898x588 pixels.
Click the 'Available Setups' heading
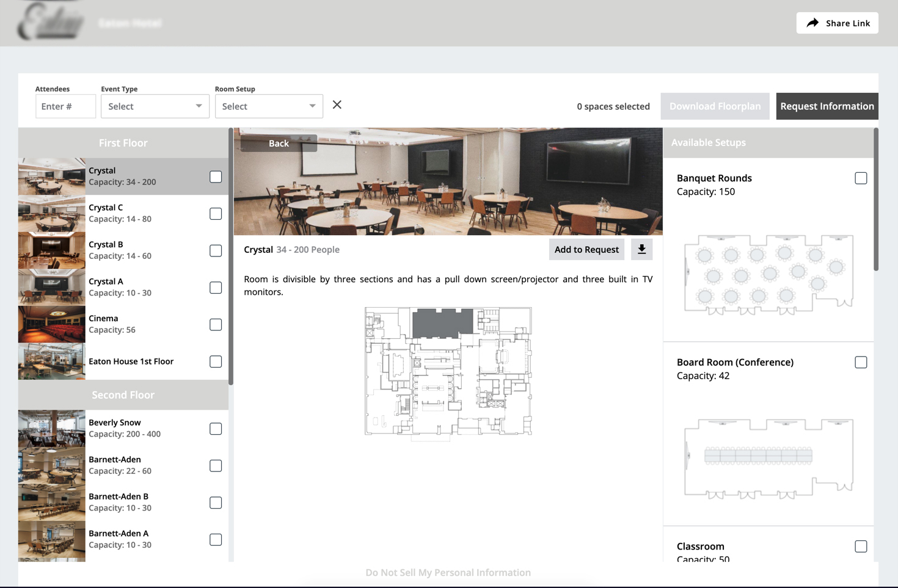709,142
